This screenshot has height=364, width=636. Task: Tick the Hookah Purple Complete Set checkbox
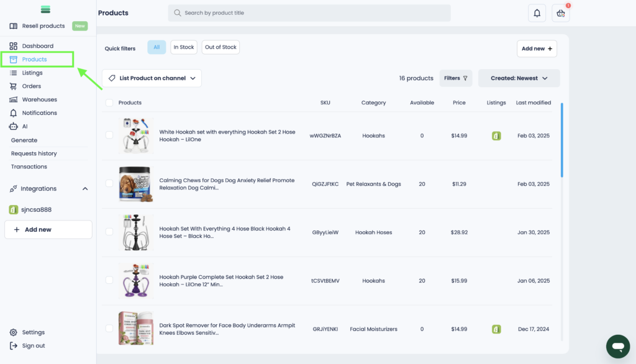[x=109, y=281]
